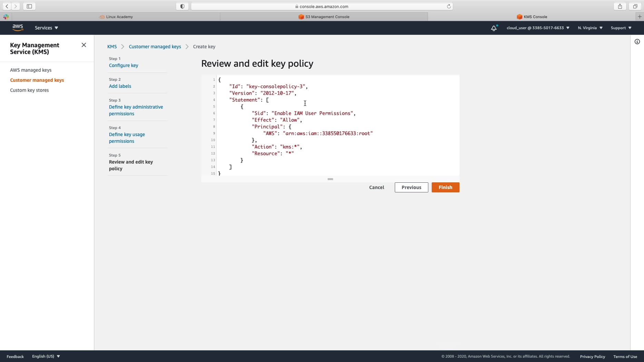Click the KMS breadcrumb link
This screenshot has width=644, height=362.
pyautogui.click(x=112, y=47)
